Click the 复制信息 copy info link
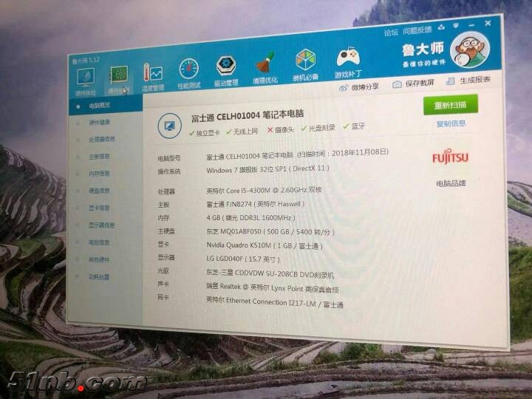The height and width of the screenshot is (399, 532). coord(451,123)
